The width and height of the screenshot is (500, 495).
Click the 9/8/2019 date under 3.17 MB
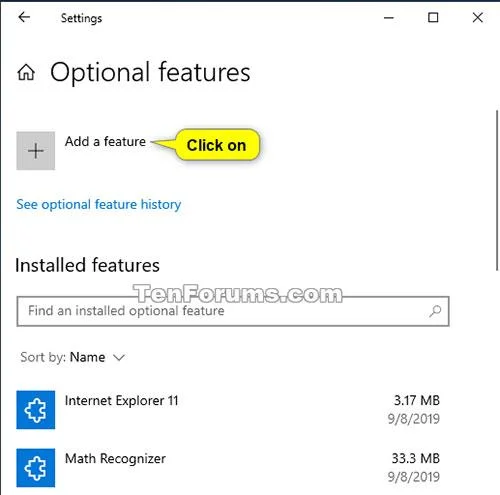[414, 419]
